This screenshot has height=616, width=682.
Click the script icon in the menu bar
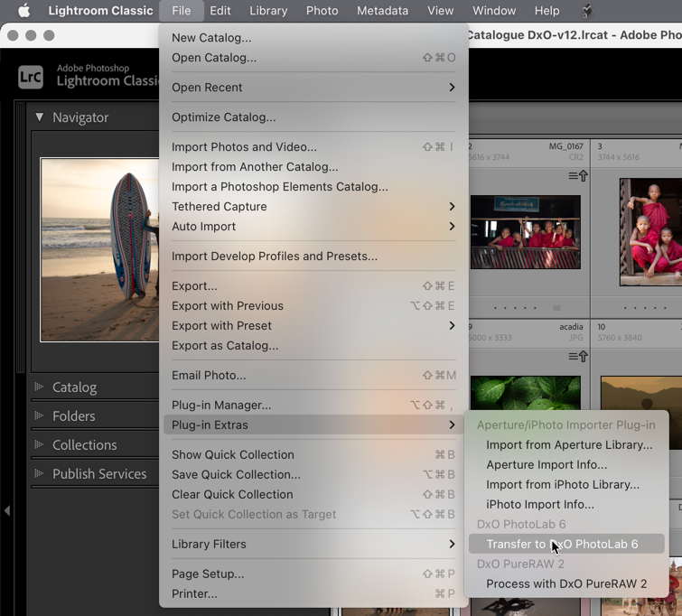(x=587, y=11)
